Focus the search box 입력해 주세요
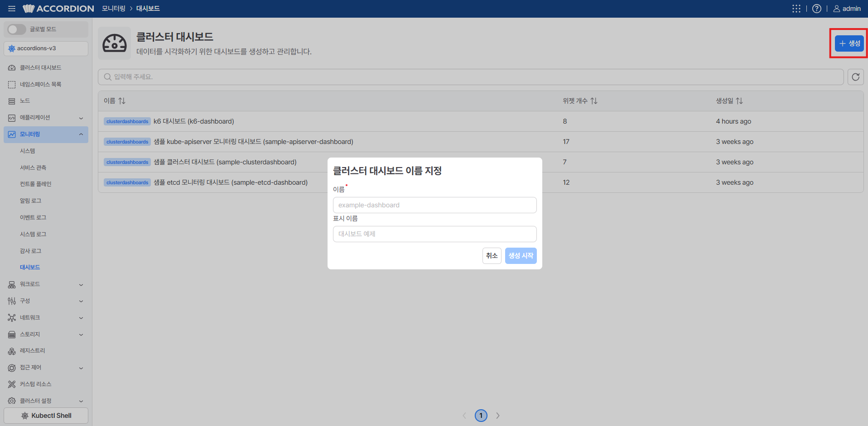Image resolution: width=868 pixels, height=426 pixels. coord(471,77)
